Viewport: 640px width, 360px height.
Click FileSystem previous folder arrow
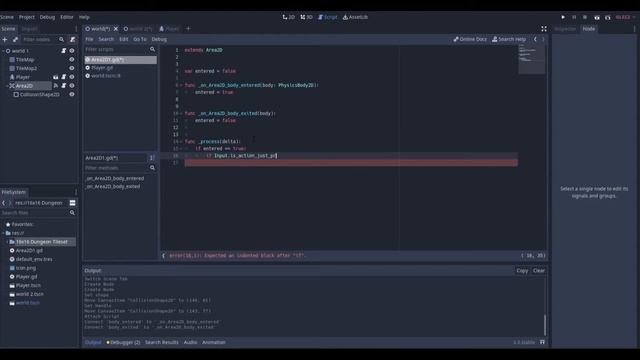(x=4, y=203)
